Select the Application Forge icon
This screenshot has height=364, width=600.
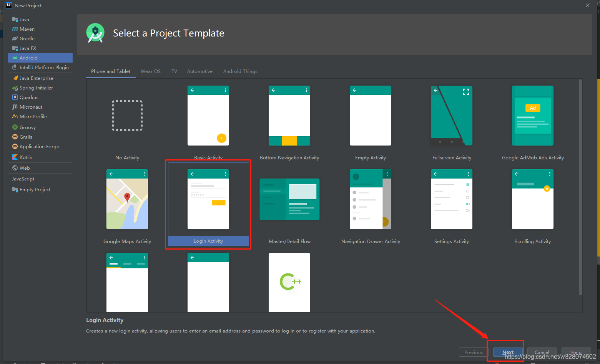point(15,147)
